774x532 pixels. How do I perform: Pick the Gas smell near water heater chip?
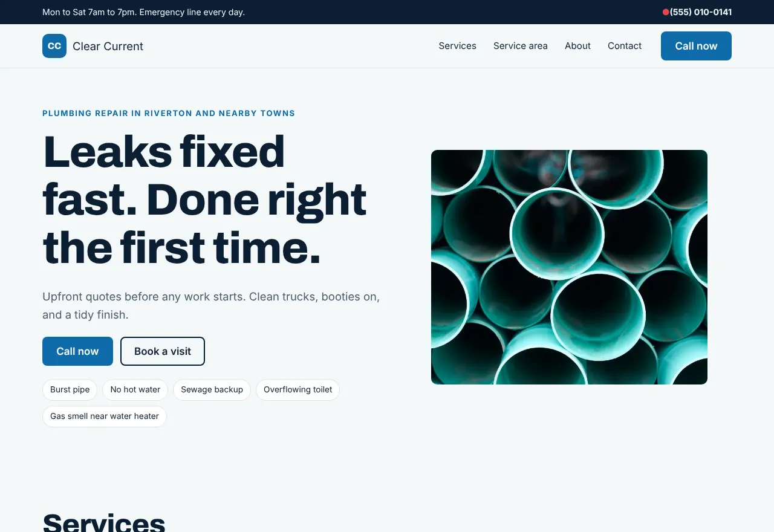(105, 417)
